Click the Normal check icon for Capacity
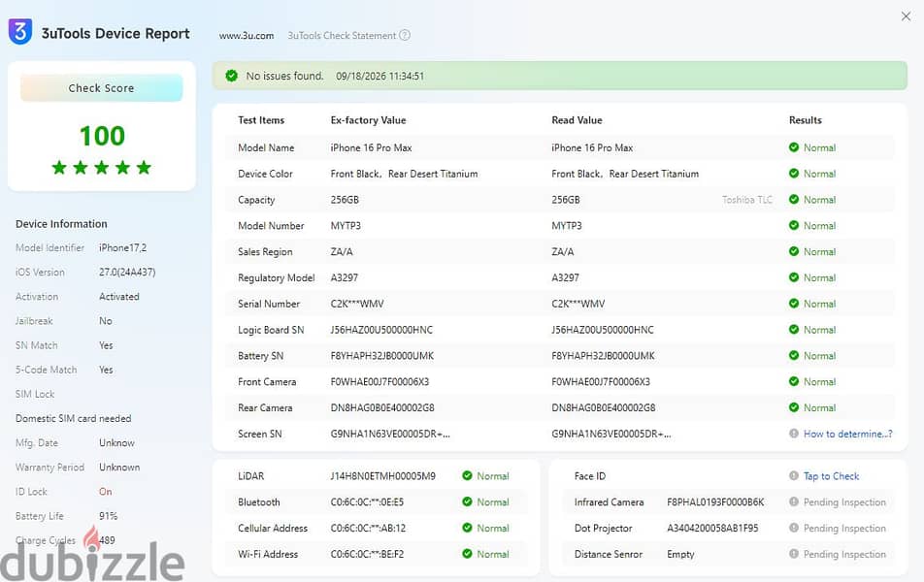The image size is (924, 582). [x=794, y=199]
